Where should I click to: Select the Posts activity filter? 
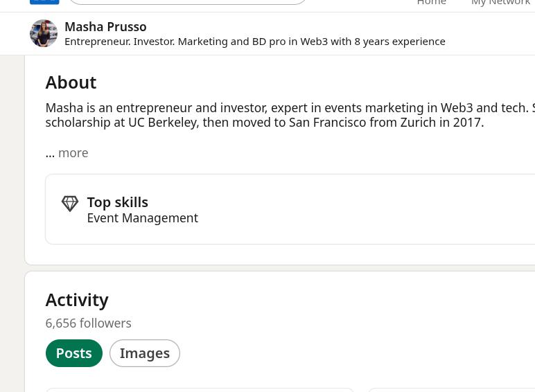73,353
